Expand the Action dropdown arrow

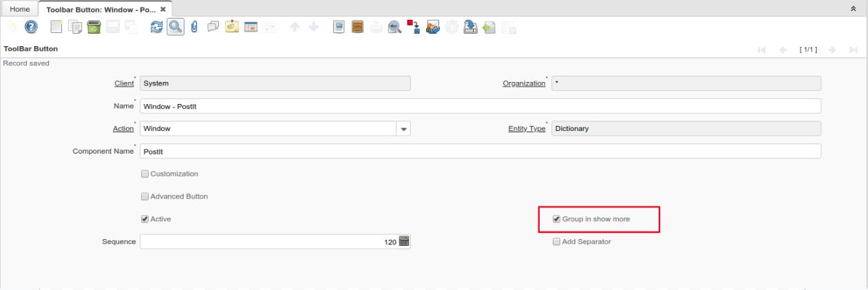tap(403, 129)
